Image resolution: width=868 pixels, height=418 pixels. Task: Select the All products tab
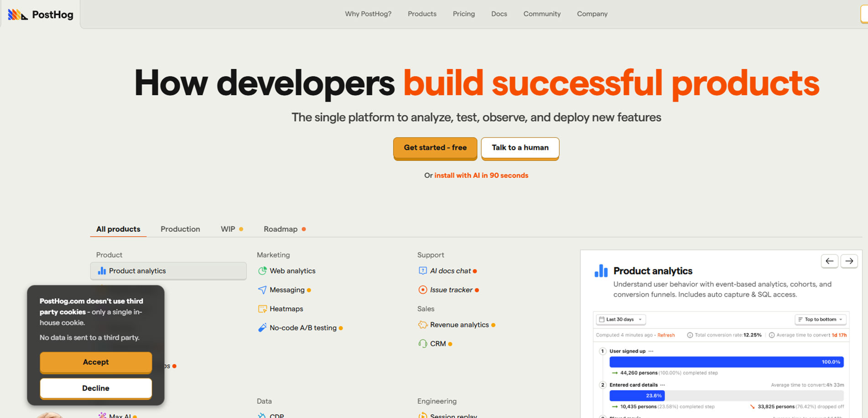(x=118, y=229)
